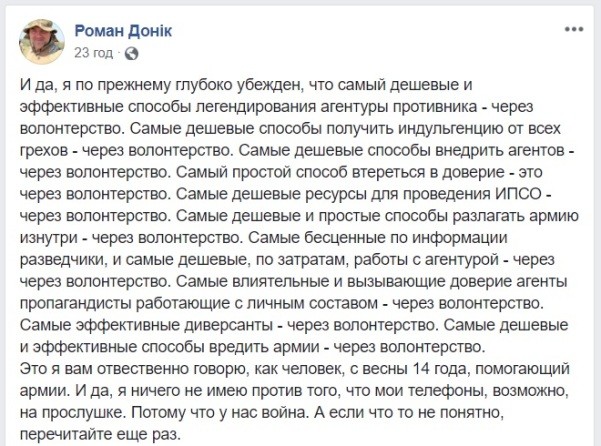Viewport: 601px width, 446px height.
Task: Open the Роман Донік profile name link
Action: coord(123,31)
